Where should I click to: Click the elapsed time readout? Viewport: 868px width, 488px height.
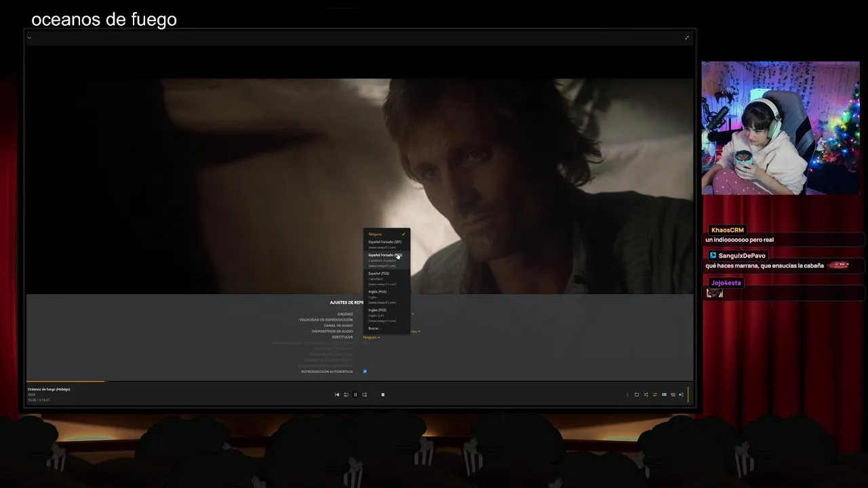tap(39, 400)
